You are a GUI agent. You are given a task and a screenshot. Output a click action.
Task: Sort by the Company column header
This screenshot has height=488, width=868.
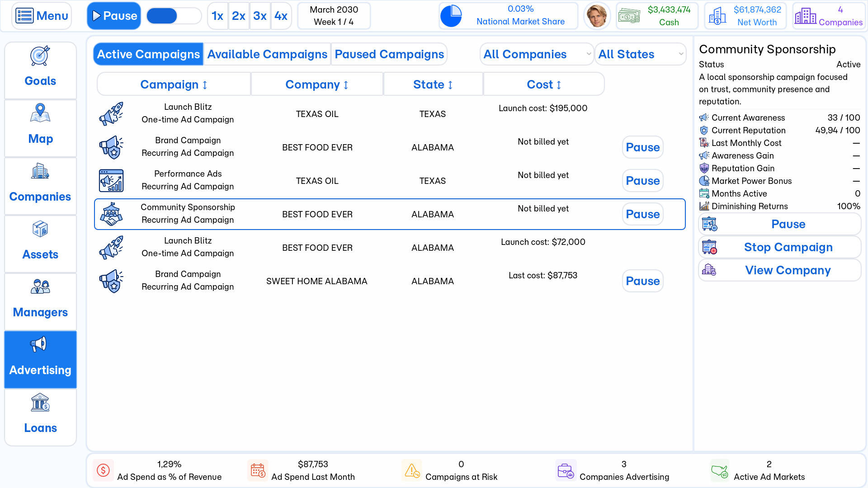coord(317,84)
